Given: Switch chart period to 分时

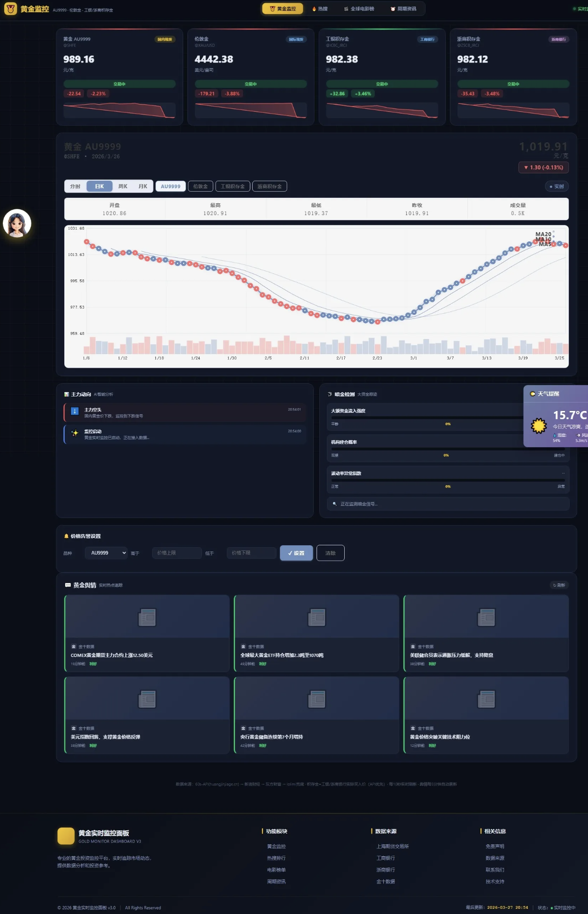Looking at the screenshot, I should point(75,186).
